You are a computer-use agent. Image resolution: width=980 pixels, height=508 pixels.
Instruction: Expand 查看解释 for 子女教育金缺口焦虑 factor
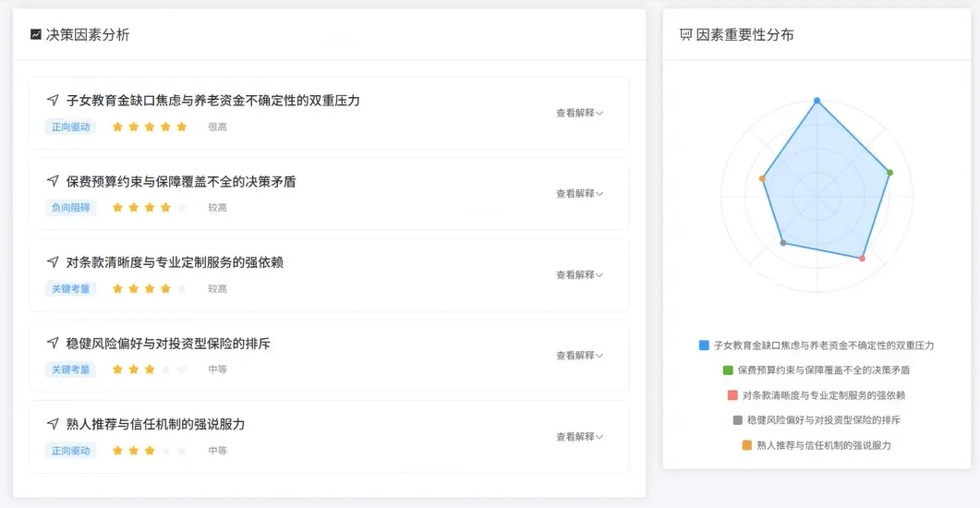click(579, 113)
